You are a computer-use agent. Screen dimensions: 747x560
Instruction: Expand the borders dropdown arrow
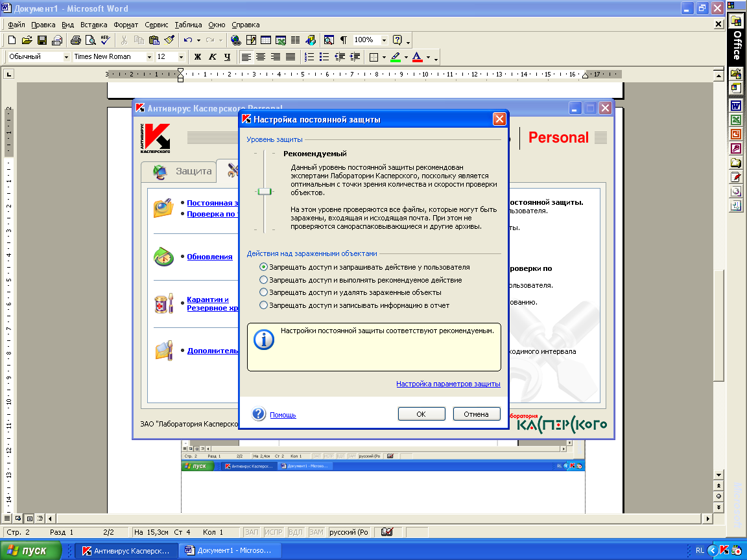(384, 57)
